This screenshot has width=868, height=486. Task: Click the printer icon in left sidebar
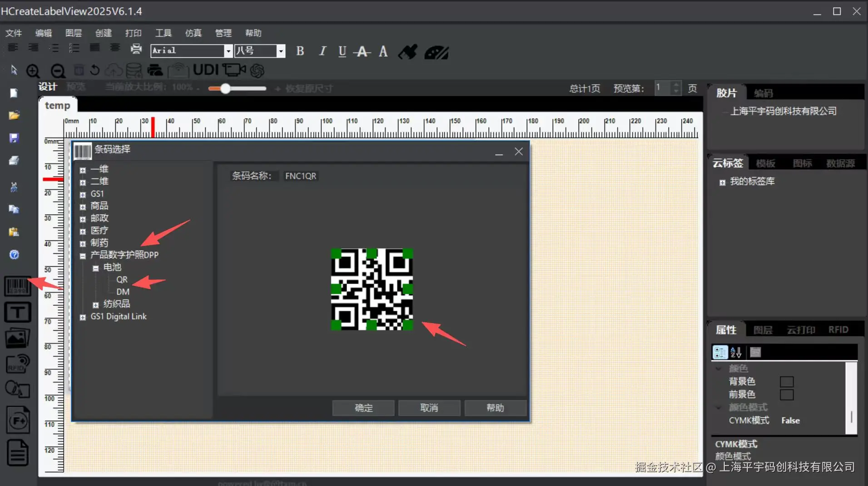click(14, 161)
